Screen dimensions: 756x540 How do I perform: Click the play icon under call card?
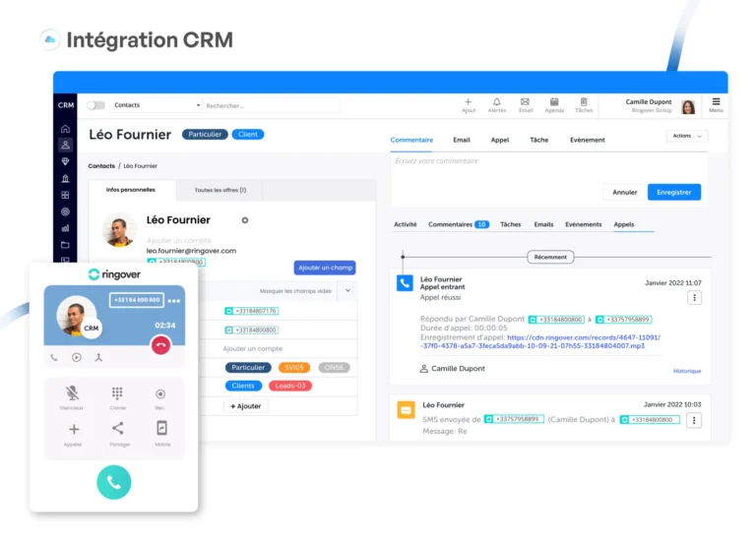tap(76, 357)
